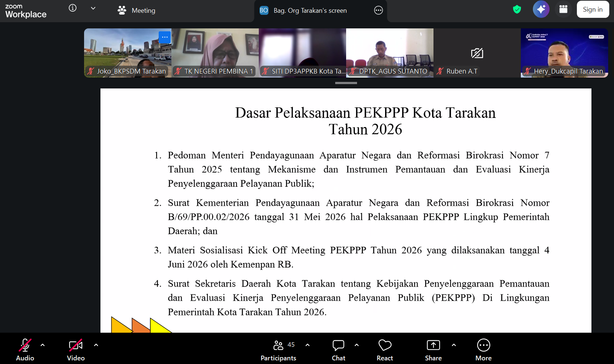Open the Participants panel

coord(278,349)
